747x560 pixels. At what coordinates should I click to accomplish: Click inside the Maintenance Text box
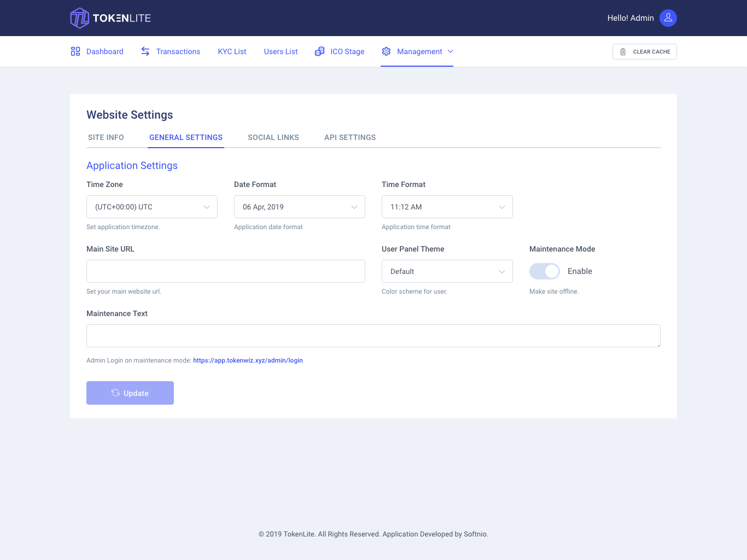(x=373, y=336)
